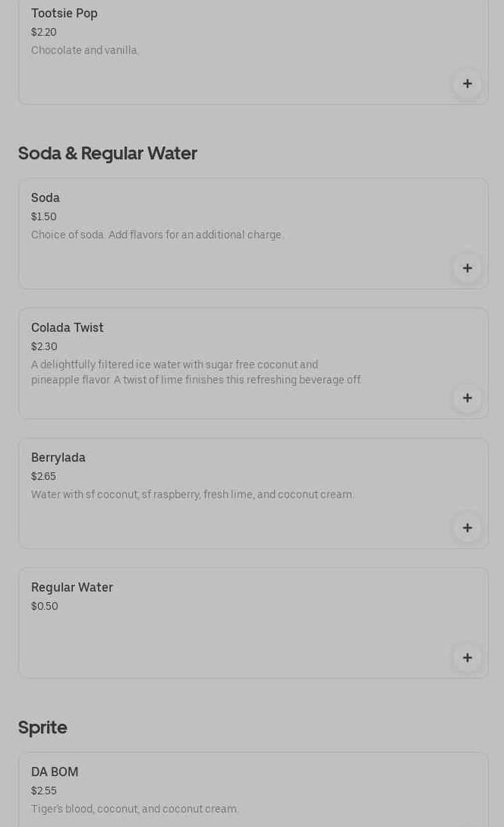This screenshot has height=827, width=504.
Task: Click the Sprite section heading
Action: pos(43,728)
